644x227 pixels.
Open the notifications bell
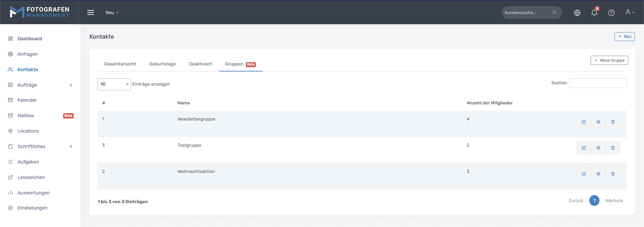point(594,13)
